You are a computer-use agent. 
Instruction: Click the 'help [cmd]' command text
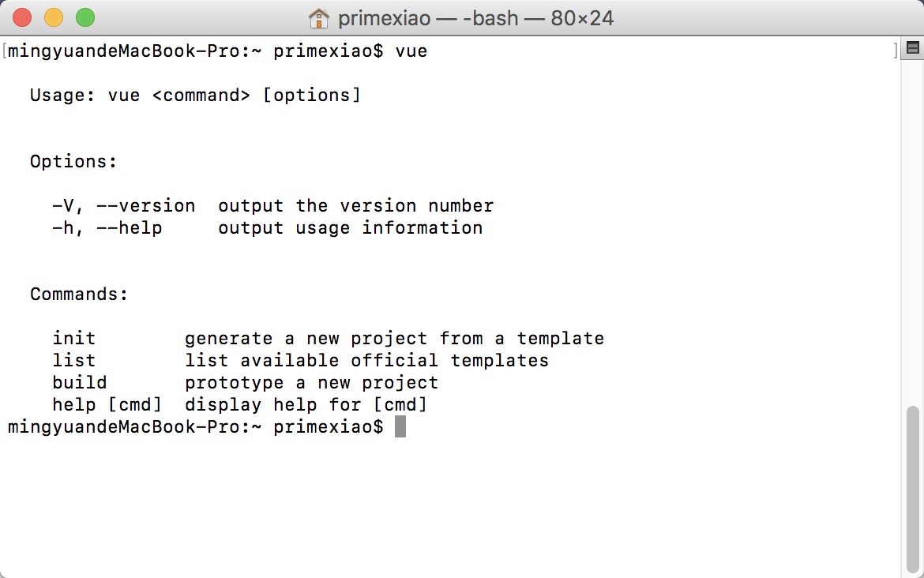pyautogui.click(x=107, y=405)
